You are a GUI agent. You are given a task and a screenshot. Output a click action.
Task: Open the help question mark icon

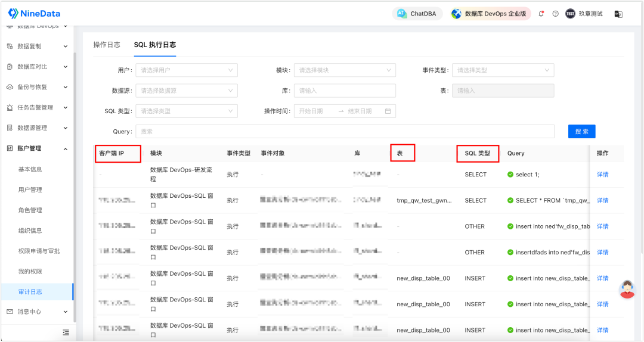click(x=555, y=14)
